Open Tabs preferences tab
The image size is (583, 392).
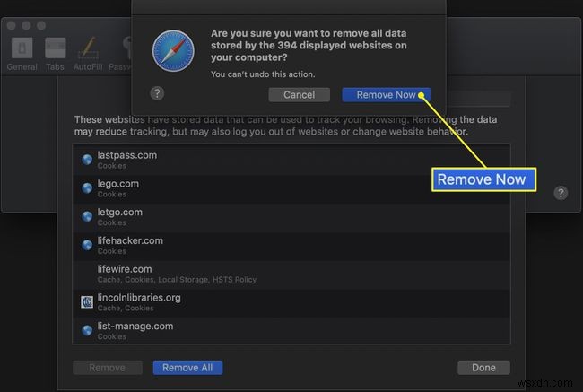(55, 54)
